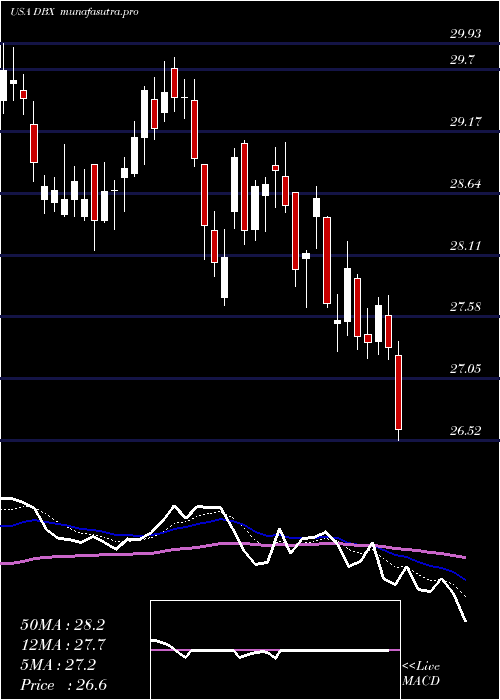Click the last large red candlestick
The height and width of the screenshot is (700, 500).
(399, 392)
